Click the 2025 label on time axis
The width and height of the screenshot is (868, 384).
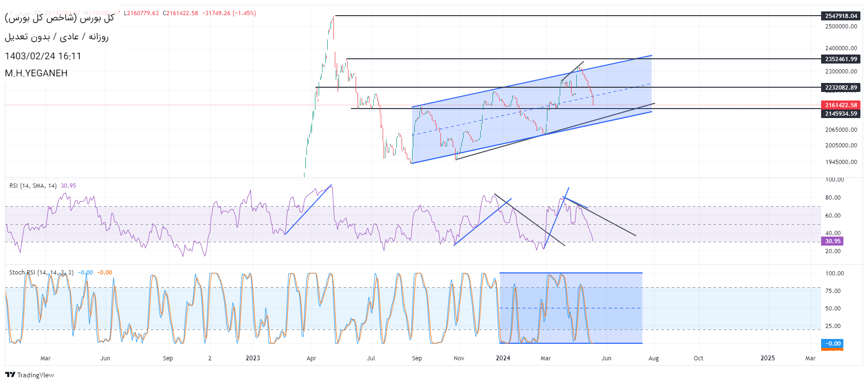click(767, 358)
